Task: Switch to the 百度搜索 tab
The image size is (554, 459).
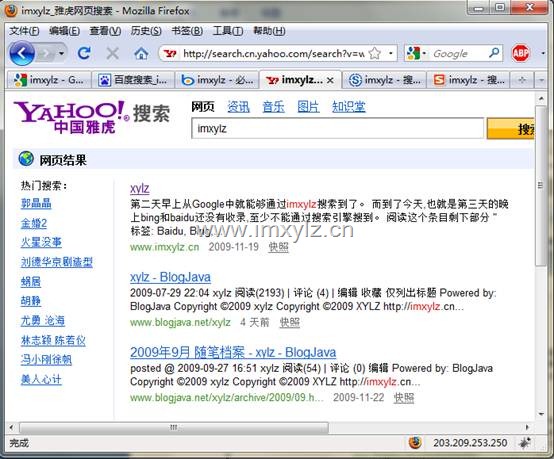Action: [133, 80]
